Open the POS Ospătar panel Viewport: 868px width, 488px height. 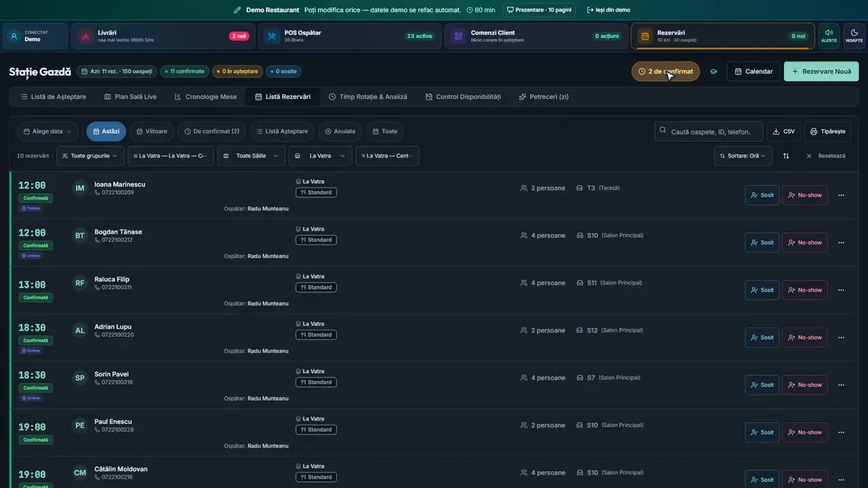tap(349, 36)
